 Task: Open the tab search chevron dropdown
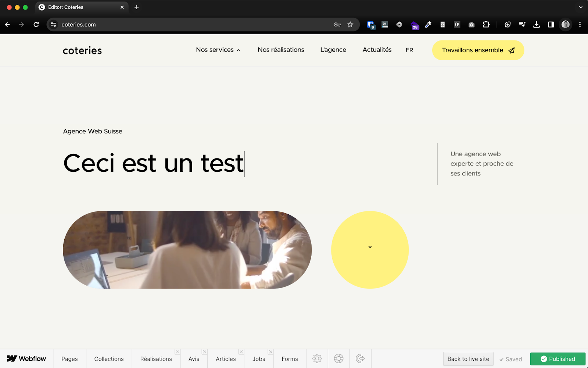click(581, 7)
